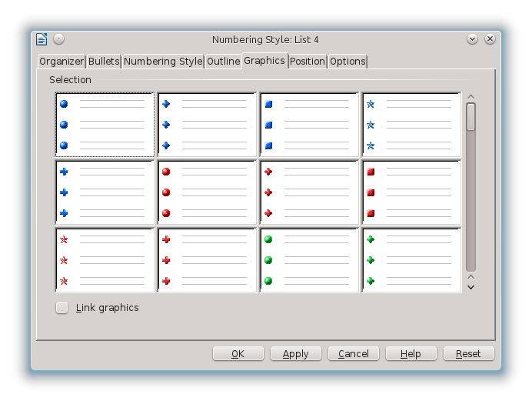Select the blue sphere bullet graphic
The image size is (532, 401).
(x=105, y=125)
